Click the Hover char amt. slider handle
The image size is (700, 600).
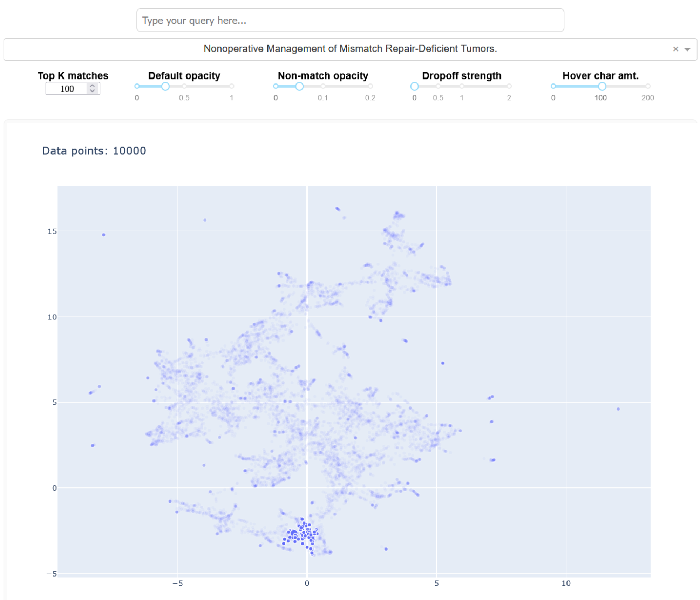coord(602,86)
